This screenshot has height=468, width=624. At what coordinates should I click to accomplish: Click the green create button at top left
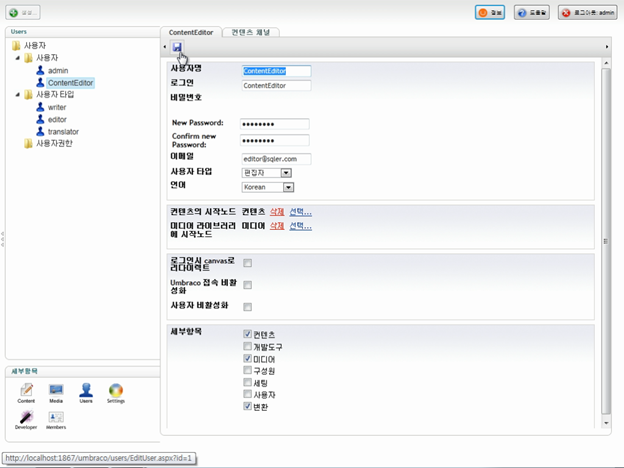click(23, 13)
